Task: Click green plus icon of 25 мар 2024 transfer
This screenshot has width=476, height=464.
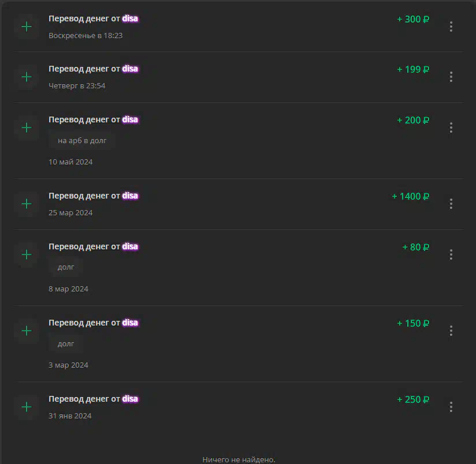Action: click(27, 204)
